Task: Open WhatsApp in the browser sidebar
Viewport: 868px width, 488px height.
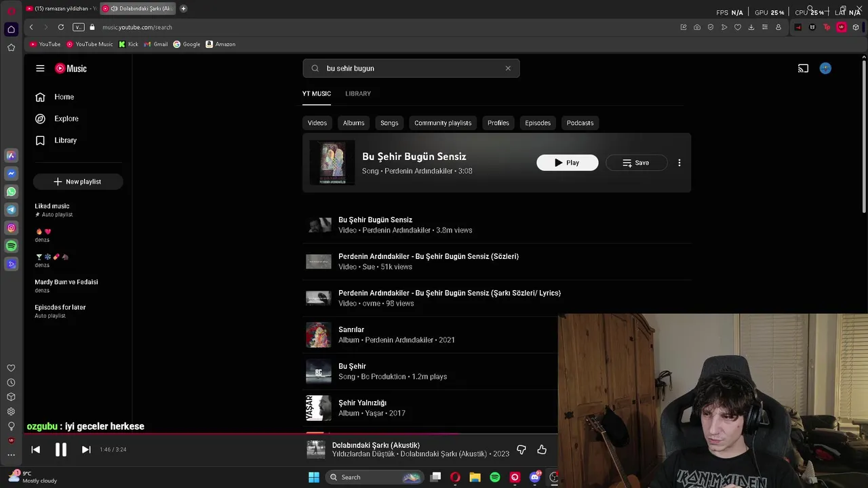Action: 11,192
